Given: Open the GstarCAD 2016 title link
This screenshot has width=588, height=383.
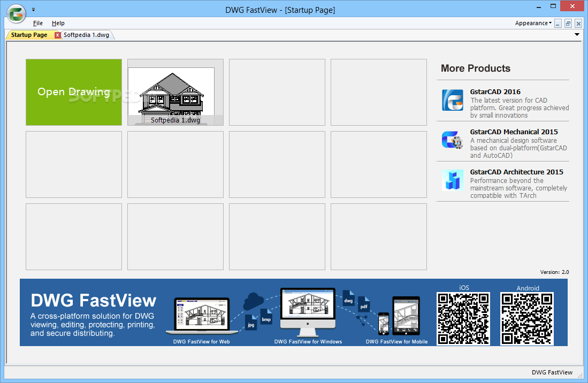Looking at the screenshot, I should pos(495,92).
